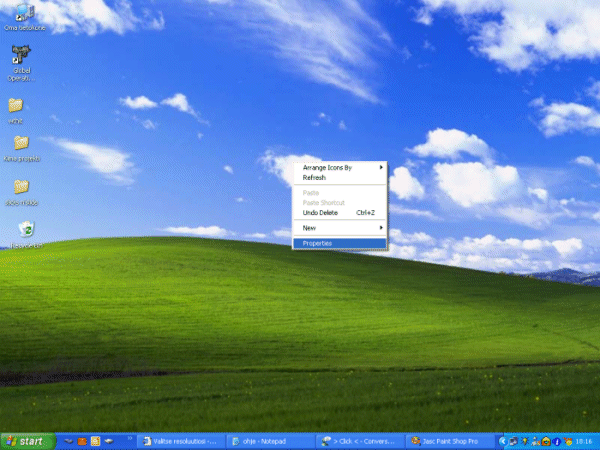Click the greyed-out Paste Shortcut entry
600x450 pixels.
(340, 203)
